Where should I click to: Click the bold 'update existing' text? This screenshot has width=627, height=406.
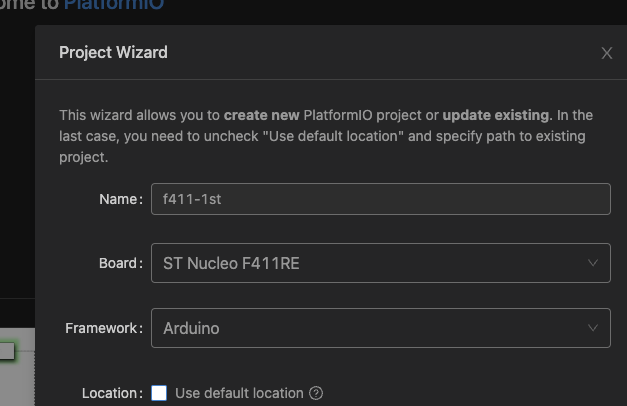coord(495,114)
